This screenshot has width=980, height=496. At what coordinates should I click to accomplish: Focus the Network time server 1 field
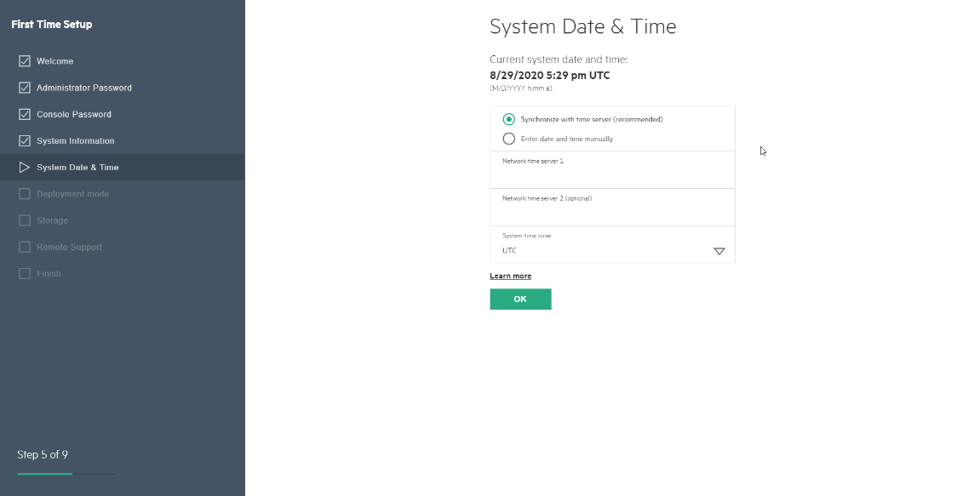[612, 170]
